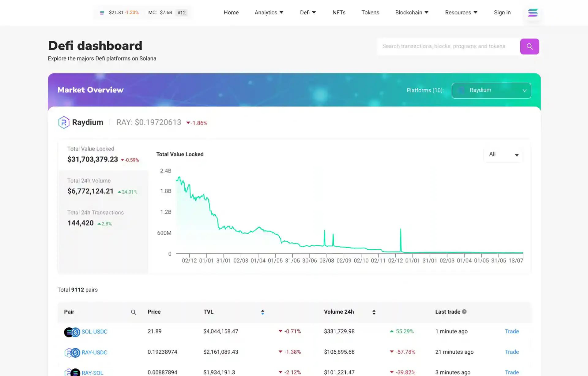Viewport: 588px width, 376px height.
Task: Click the 13/07 chart axis label
Action: [516, 261]
